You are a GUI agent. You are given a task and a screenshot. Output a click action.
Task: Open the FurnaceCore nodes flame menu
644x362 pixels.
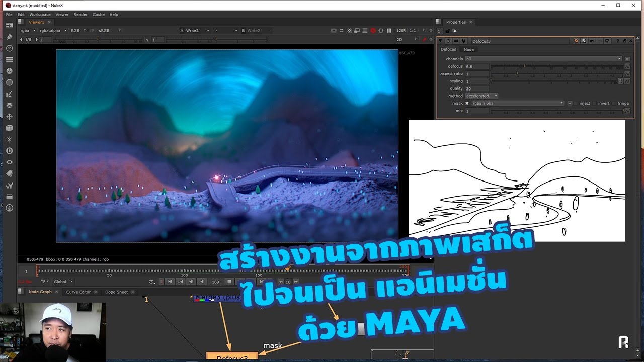point(9,208)
